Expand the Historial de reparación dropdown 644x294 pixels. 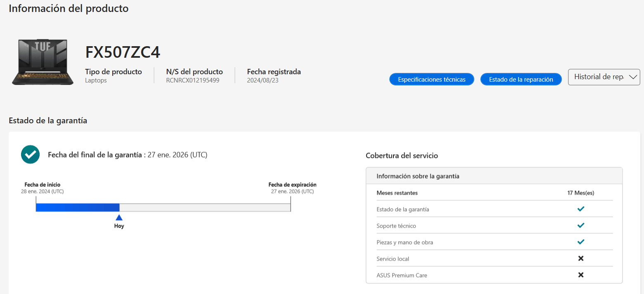pos(604,77)
